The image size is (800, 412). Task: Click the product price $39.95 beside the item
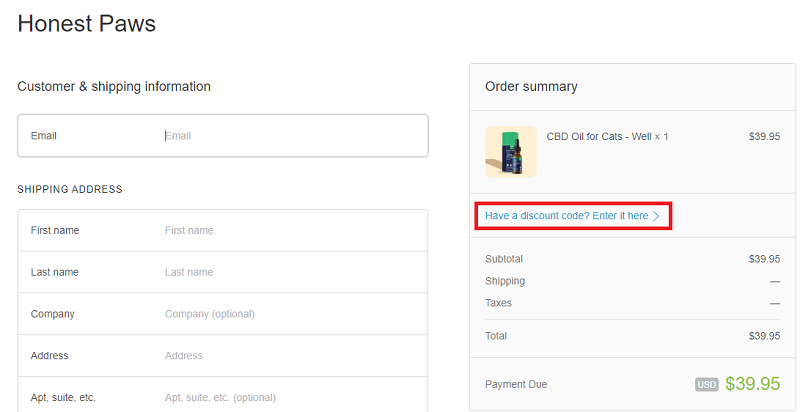pyautogui.click(x=764, y=136)
